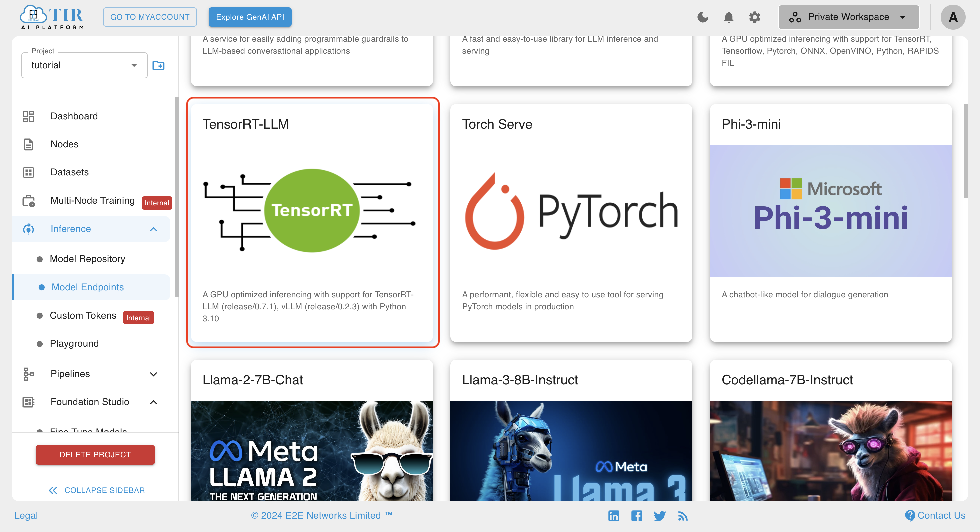Collapse the Inference section chevron
The image size is (980, 532).
[x=153, y=229]
